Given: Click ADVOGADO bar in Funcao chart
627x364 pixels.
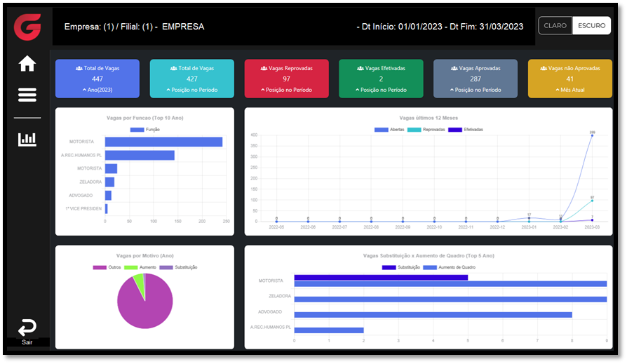Looking at the screenshot, I should click(108, 196).
